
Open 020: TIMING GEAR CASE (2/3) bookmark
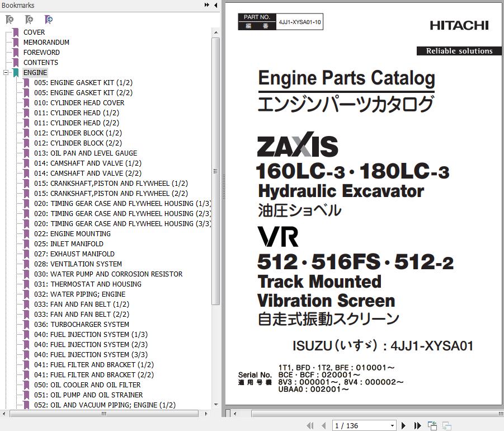point(123,213)
